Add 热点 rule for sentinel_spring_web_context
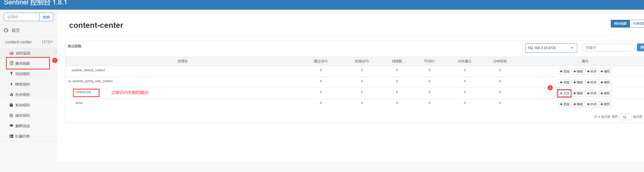 click(592, 82)
